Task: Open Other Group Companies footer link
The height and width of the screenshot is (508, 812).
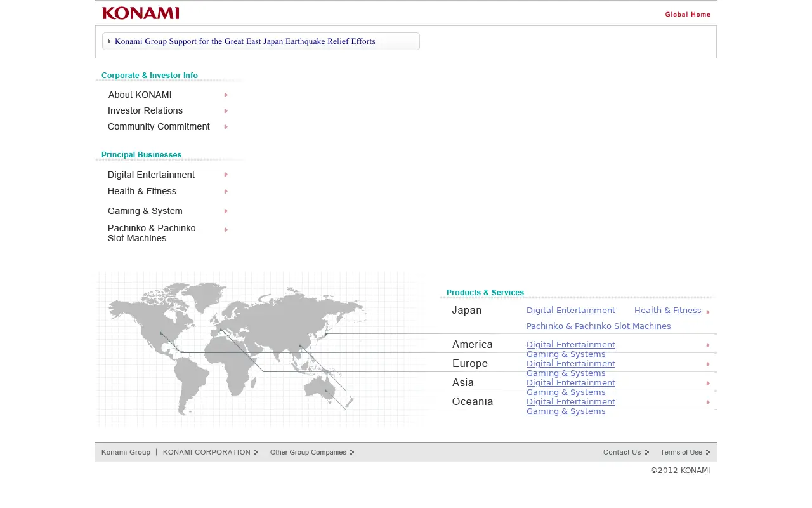Action: 312,452
